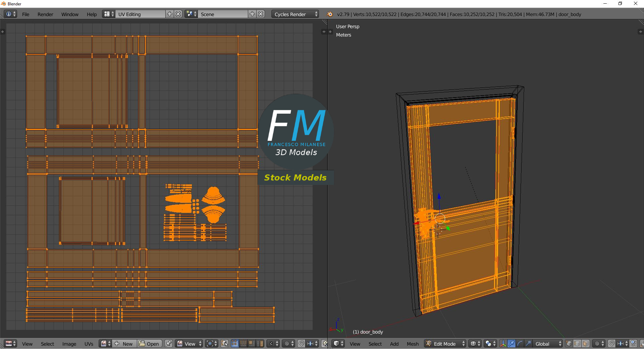644x349 pixels.
Task: Select UV vertex selection mode
Action: pos(235,344)
